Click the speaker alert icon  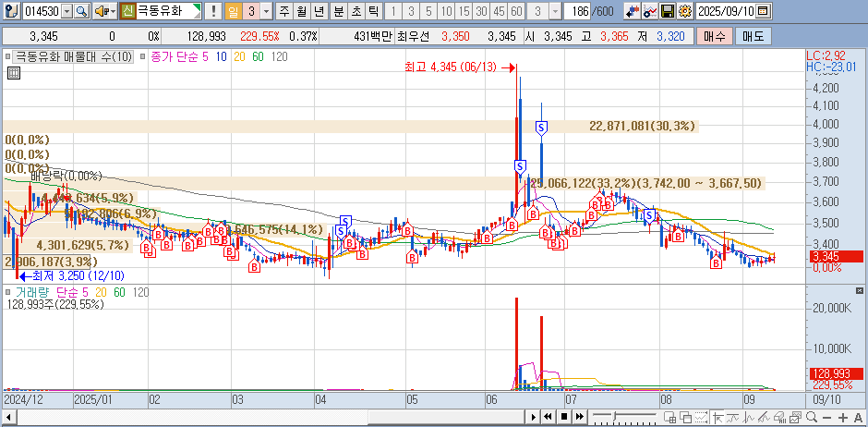tap(100, 10)
